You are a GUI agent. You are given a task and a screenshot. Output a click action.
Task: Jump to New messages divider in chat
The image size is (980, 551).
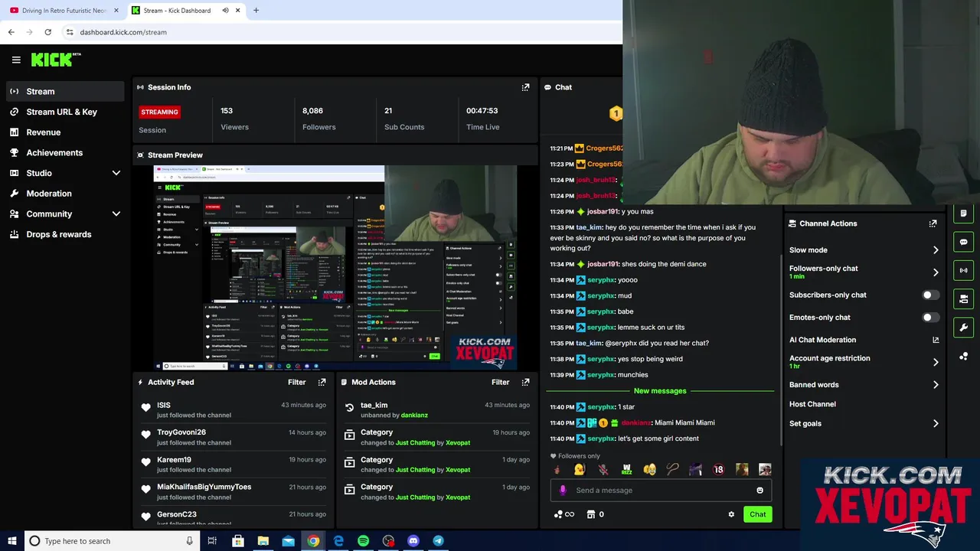[x=660, y=391]
